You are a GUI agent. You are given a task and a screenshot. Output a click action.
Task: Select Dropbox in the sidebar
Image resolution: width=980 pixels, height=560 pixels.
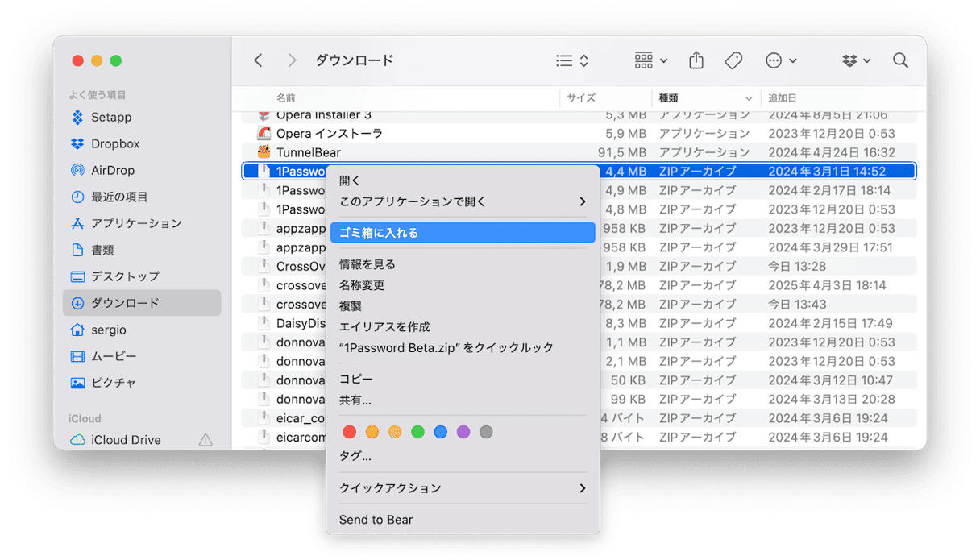point(115,144)
